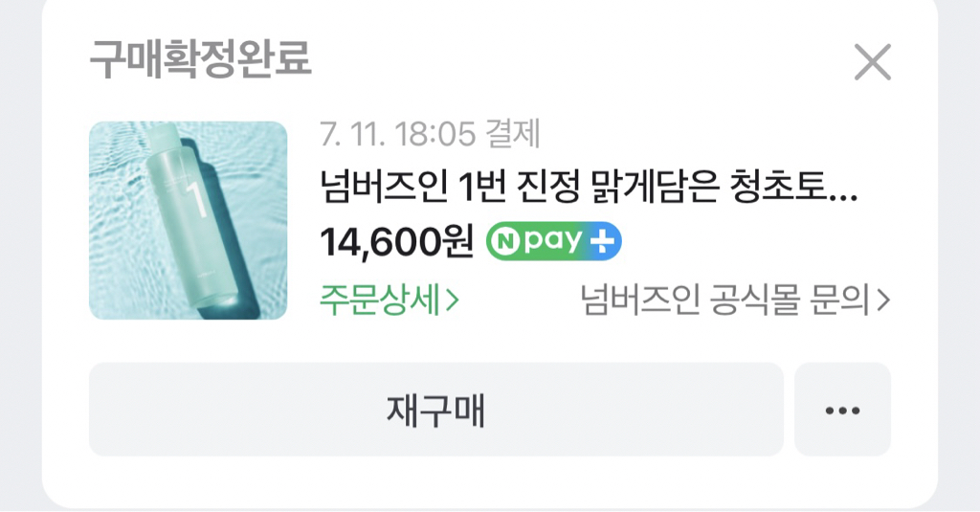Click the 7. 11. 18:05 결제 payment date
The image size is (980, 512).
tap(430, 134)
